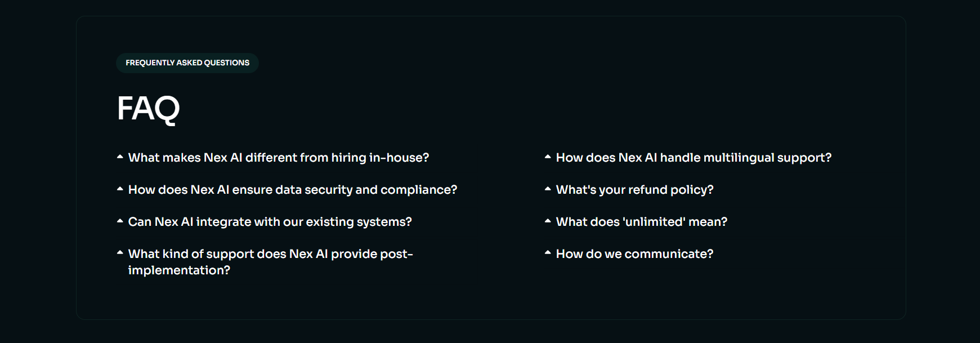The height and width of the screenshot is (343, 980).
Task: Toggle the post-implementation support question text
Action: tap(270, 254)
